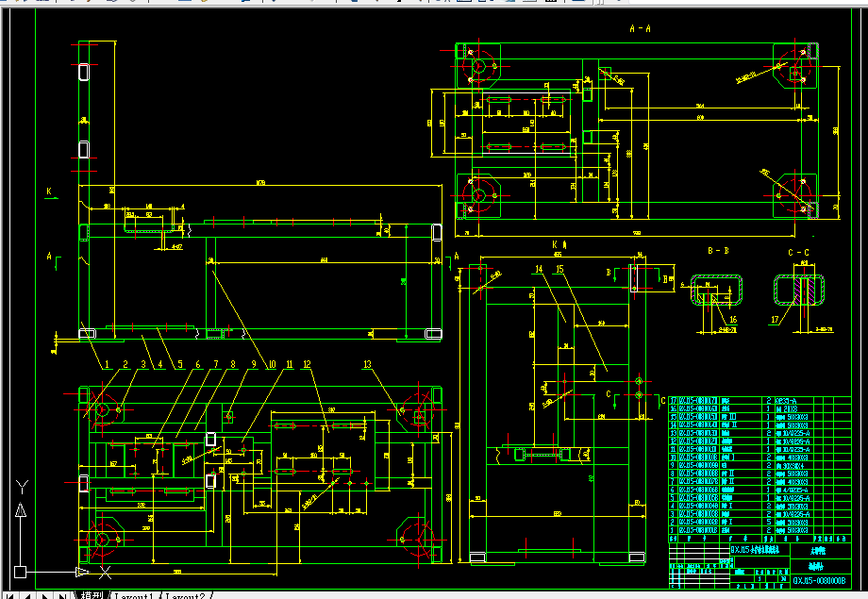The width and height of the screenshot is (868, 599).
Task: Select the 模型 (Model) tab
Action: point(92,595)
